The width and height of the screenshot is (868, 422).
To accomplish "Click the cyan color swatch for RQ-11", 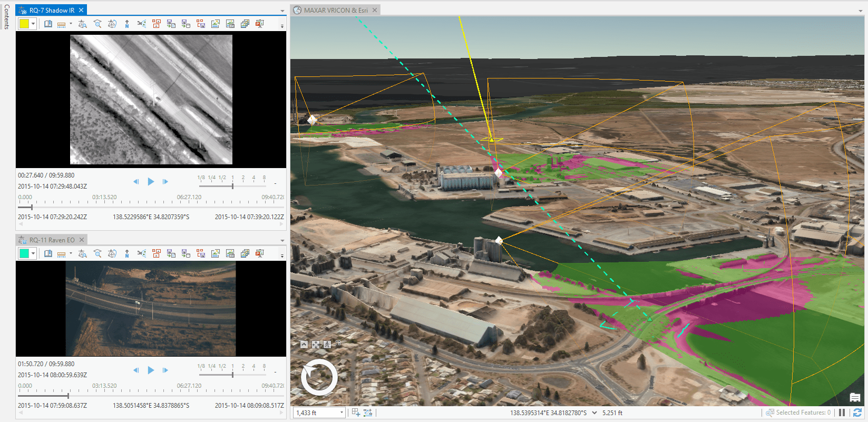I will coord(24,253).
